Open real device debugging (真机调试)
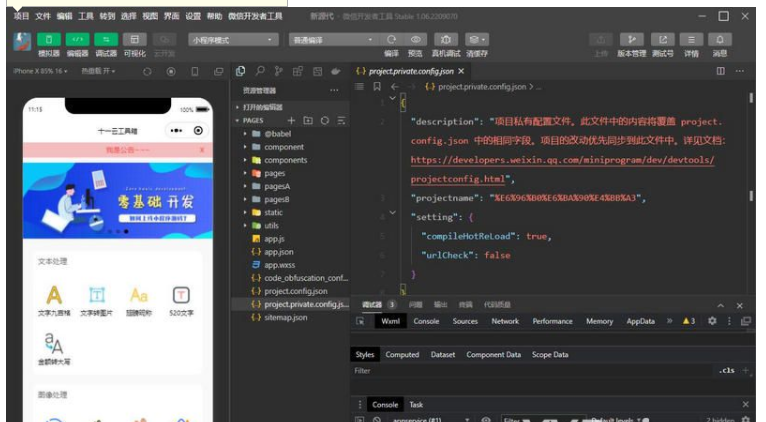Image resolution: width=766 pixels, height=422 pixels. (x=446, y=39)
